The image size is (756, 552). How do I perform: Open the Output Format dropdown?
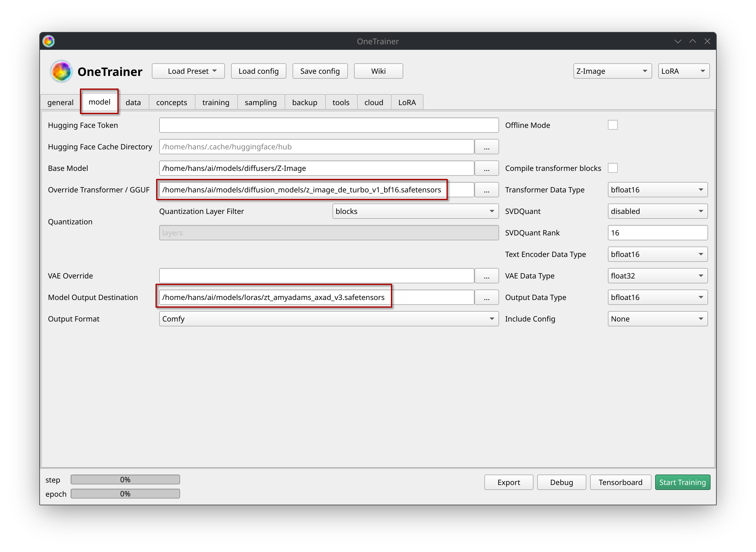point(329,319)
